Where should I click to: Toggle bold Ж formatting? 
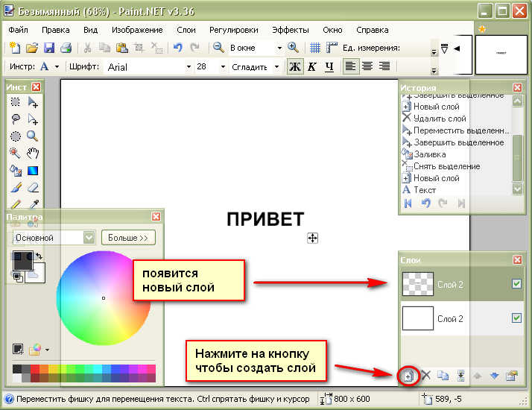(x=295, y=66)
